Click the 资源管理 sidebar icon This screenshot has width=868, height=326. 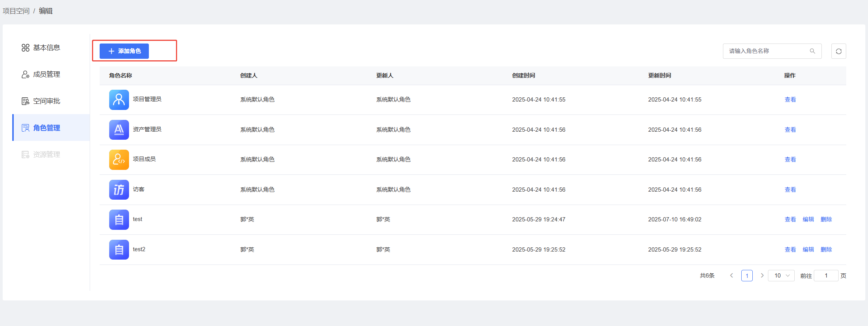25,155
